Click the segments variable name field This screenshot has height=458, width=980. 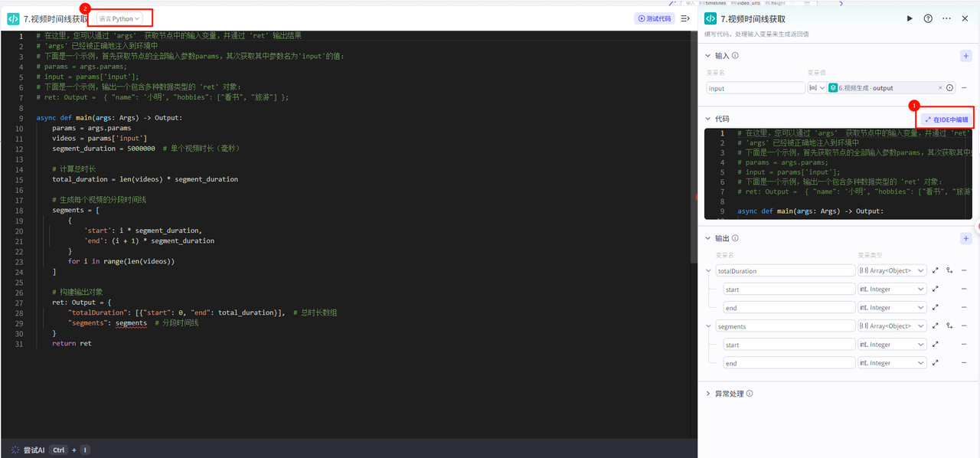coord(785,326)
